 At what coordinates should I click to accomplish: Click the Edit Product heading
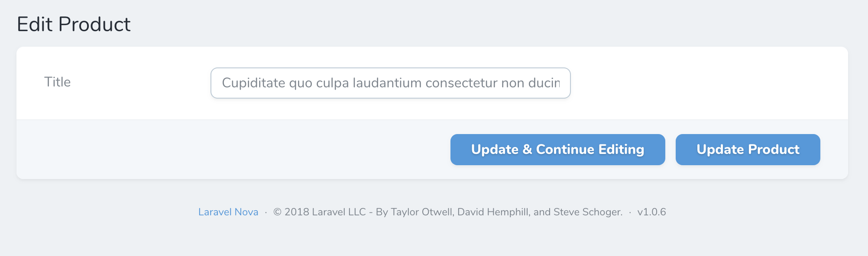(x=74, y=24)
